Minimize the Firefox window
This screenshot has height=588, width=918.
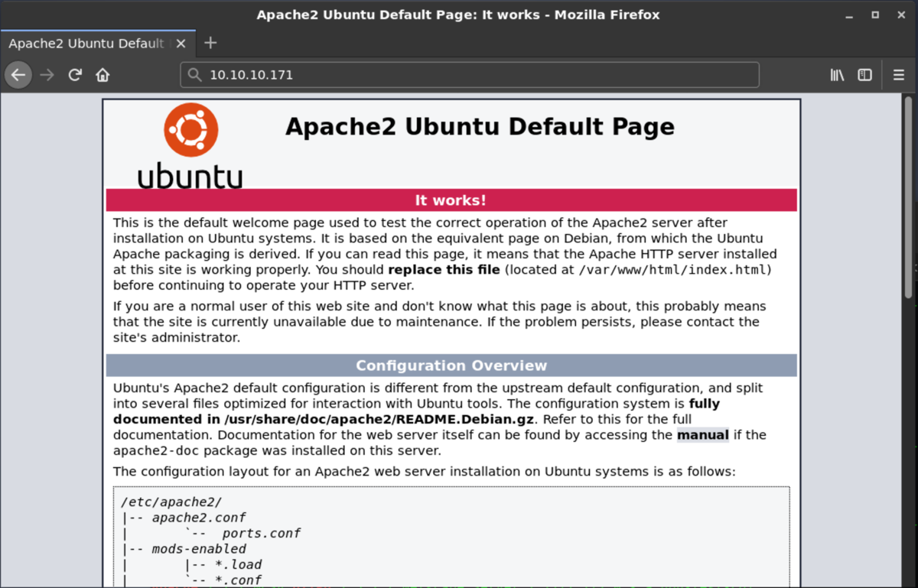(851, 14)
